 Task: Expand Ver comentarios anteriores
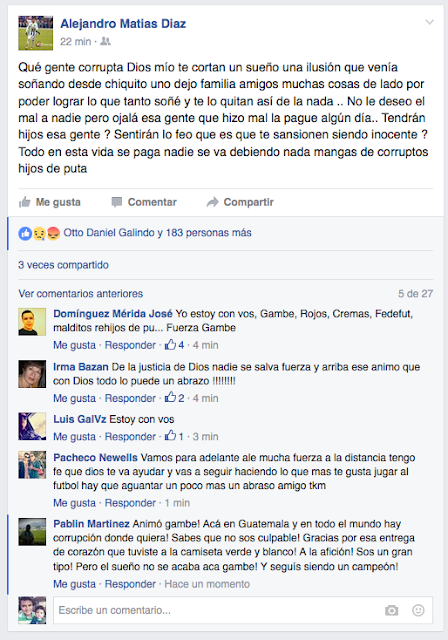click(x=80, y=293)
